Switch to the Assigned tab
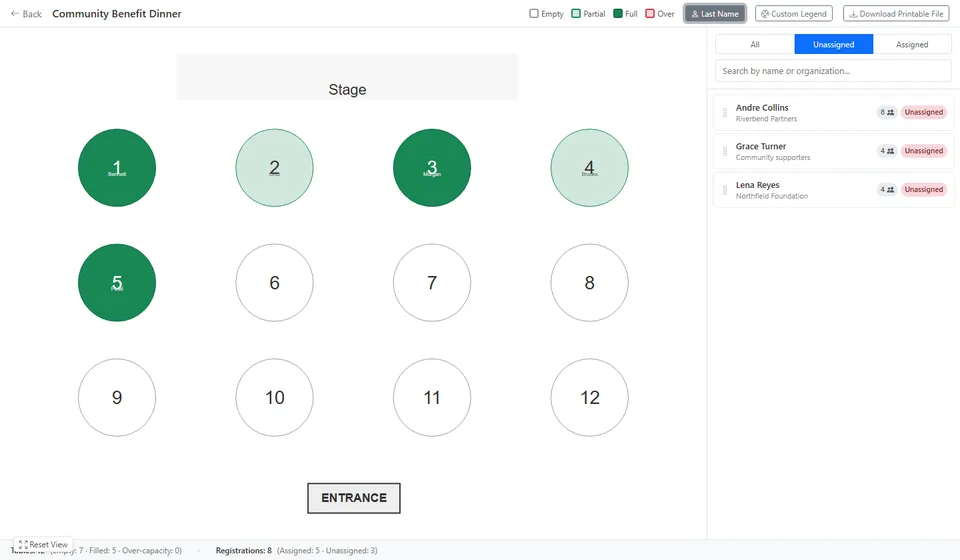 click(912, 44)
